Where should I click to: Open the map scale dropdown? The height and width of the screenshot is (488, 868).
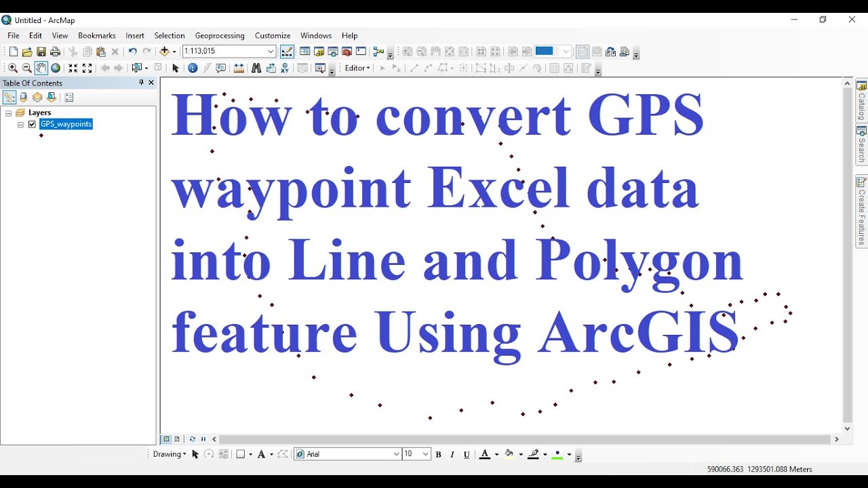pyautogui.click(x=271, y=52)
